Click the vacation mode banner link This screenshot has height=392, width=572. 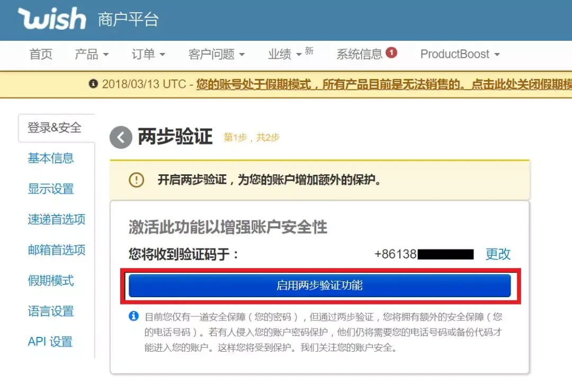point(384,84)
